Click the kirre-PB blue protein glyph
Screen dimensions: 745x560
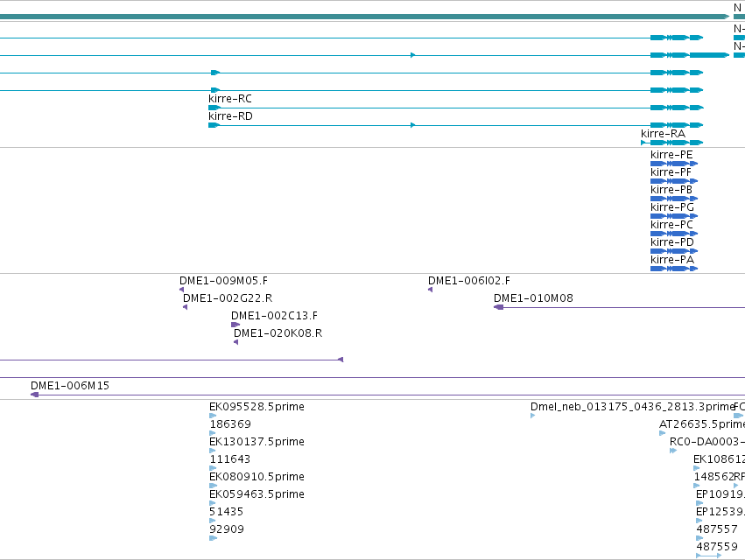[674, 199]
